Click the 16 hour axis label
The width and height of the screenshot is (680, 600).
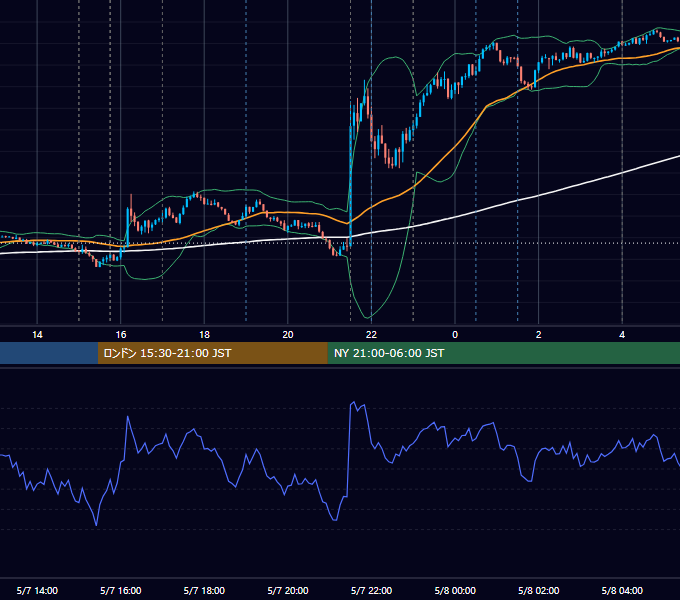coord(121,335)
